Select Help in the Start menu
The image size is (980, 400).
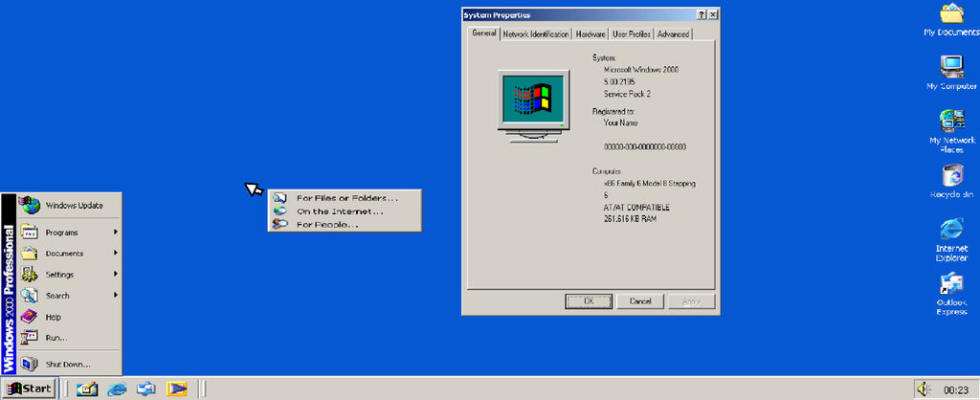coord(69,317)
